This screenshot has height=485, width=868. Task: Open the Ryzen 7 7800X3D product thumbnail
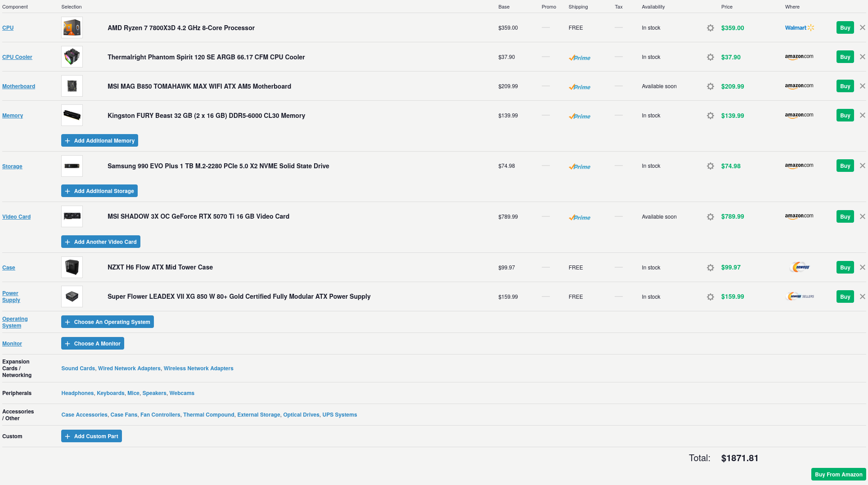tap(72, 28)
